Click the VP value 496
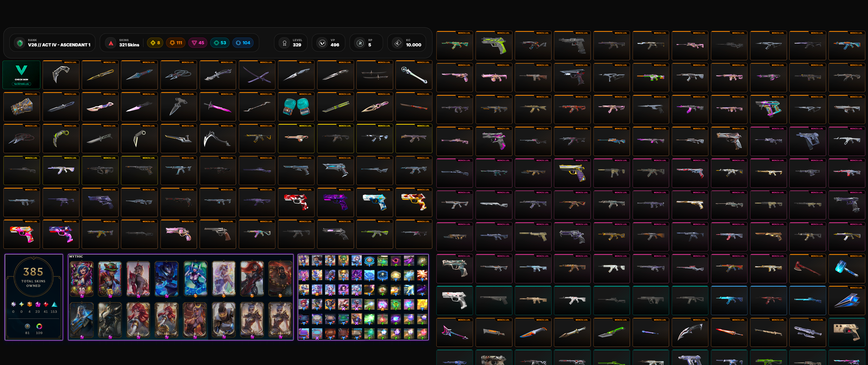 point(335,45)
